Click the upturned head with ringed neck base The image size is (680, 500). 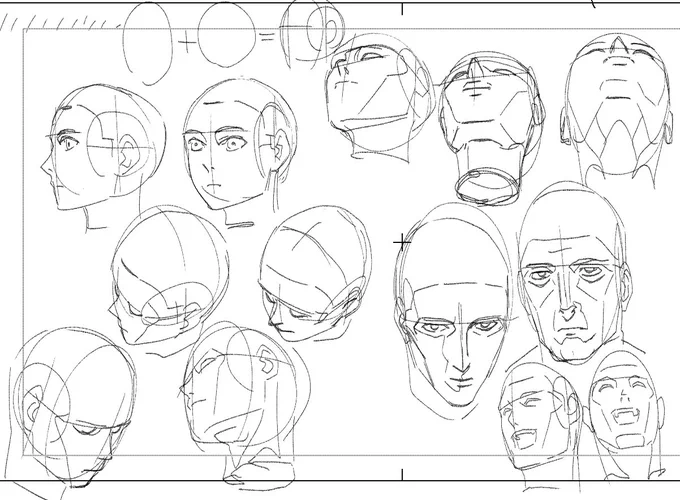[490, 129]
